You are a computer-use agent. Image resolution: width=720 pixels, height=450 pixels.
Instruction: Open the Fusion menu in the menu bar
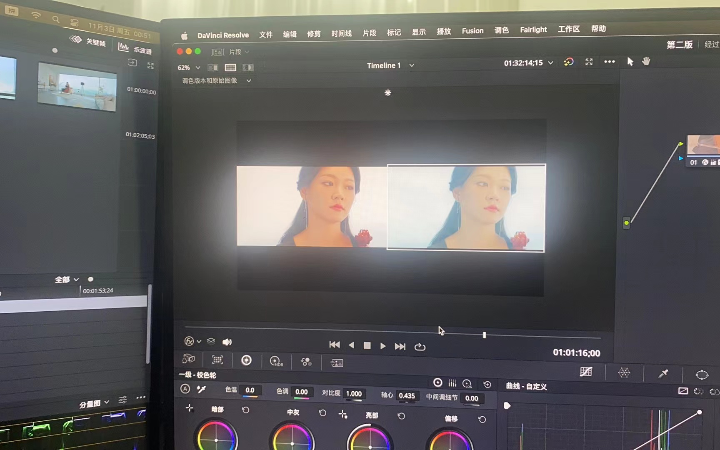pyautogui.click(x=472, y=31)
